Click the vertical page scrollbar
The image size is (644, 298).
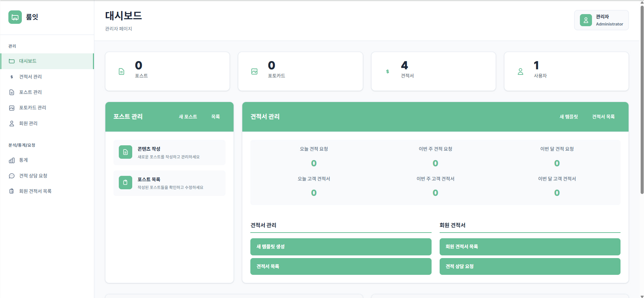click(642, 101)
